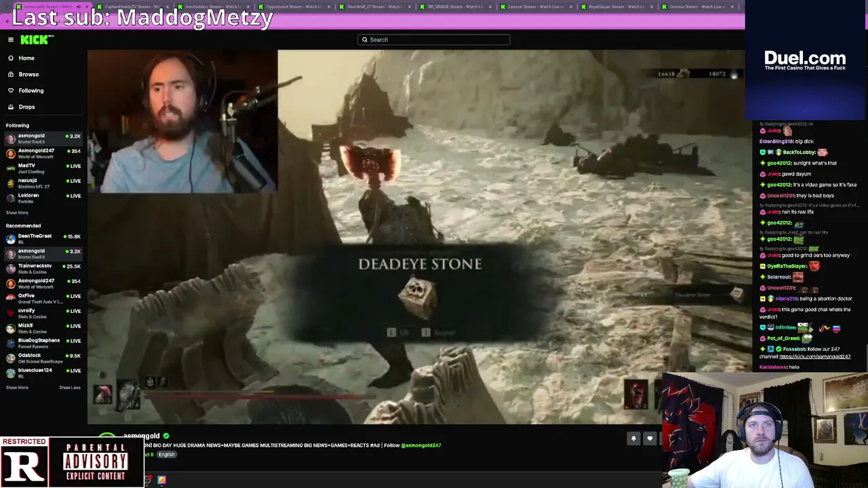The height and width of the screenshot is (488, 868).
Task: Open cvrsify Slots & Casino channel
Action: 43,314
